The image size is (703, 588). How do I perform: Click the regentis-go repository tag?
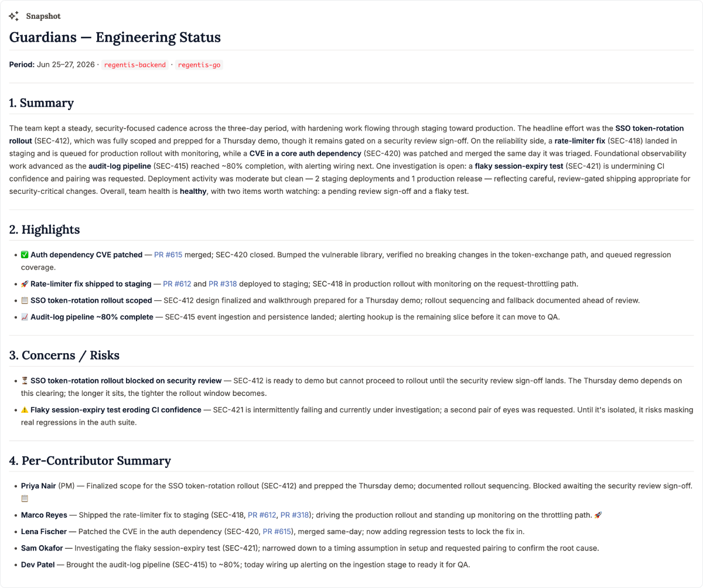point(199,65)
